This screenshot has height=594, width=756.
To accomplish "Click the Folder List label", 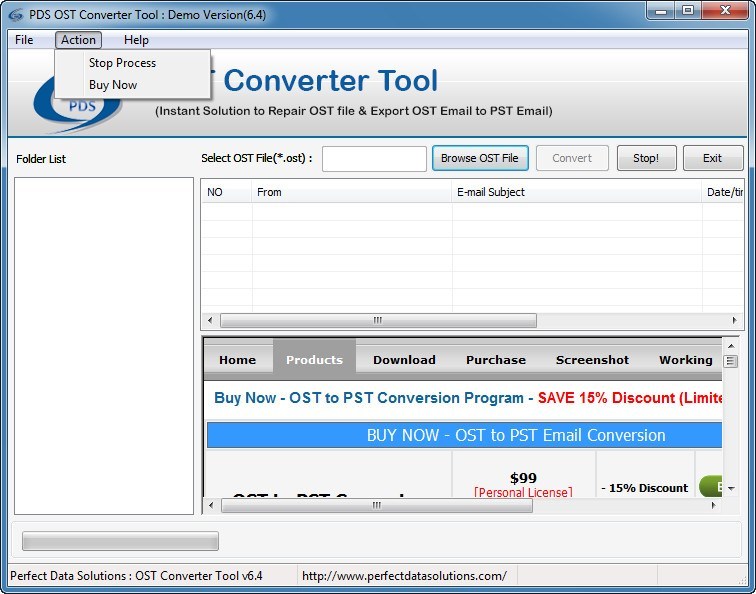I will click(41, 159).
